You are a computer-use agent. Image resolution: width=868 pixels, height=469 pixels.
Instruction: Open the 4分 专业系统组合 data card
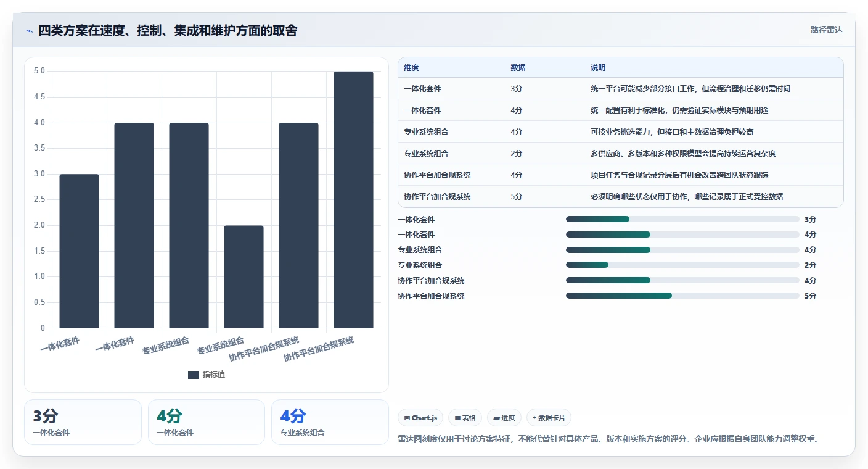(x=330, y=422)
